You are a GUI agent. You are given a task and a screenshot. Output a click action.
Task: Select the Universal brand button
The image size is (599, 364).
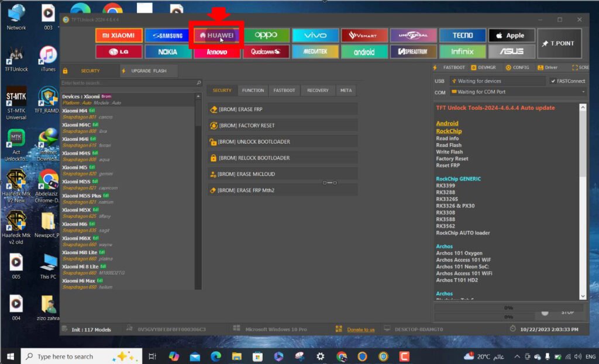click(414, 36)
